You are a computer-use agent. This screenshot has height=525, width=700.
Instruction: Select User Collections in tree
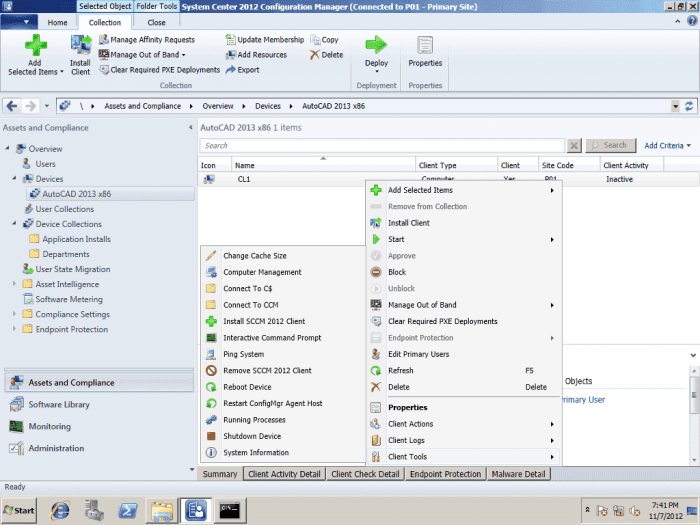65,209
